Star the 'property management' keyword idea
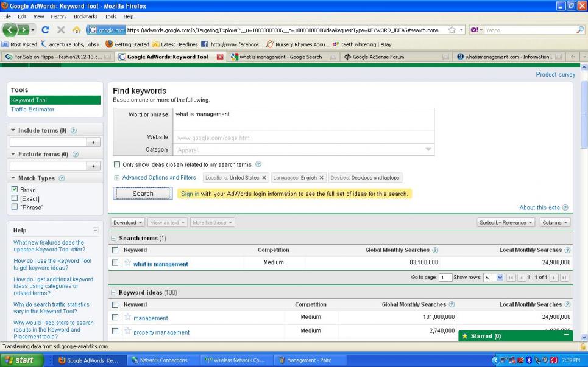The width and height of the screenshot is (588, 367). 127,331
